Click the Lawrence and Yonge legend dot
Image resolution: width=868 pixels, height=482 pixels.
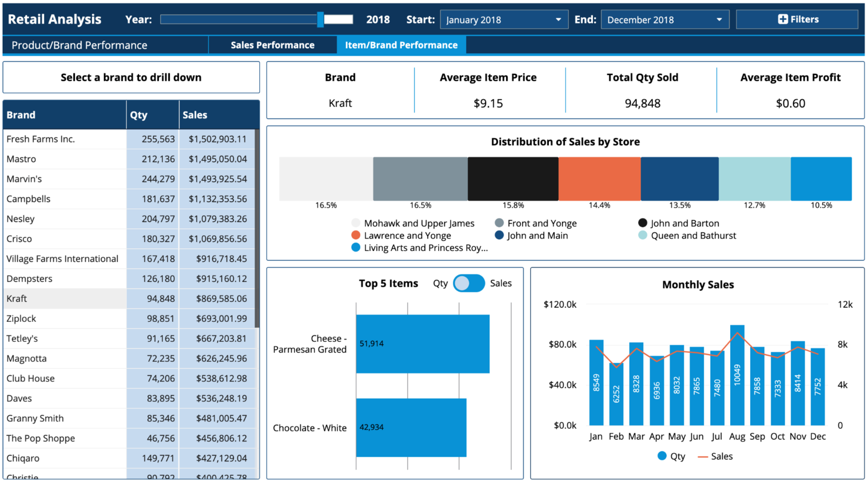coord(355,235)
